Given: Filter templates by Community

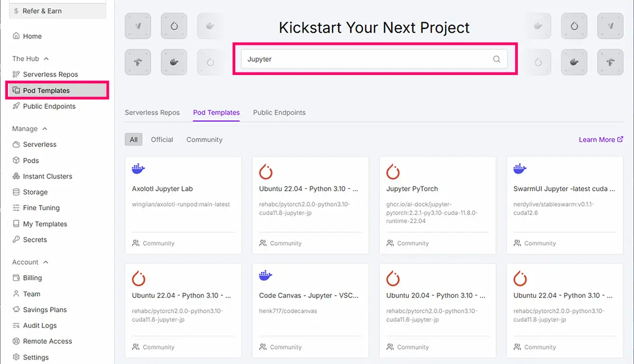Looking at the screenshot, I should click(x=204, y=139).
